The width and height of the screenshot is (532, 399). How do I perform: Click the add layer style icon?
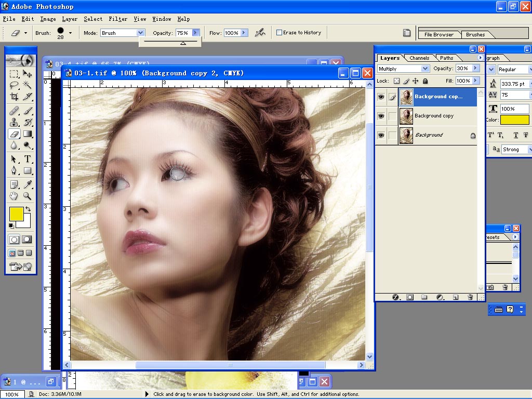(395, 297)
